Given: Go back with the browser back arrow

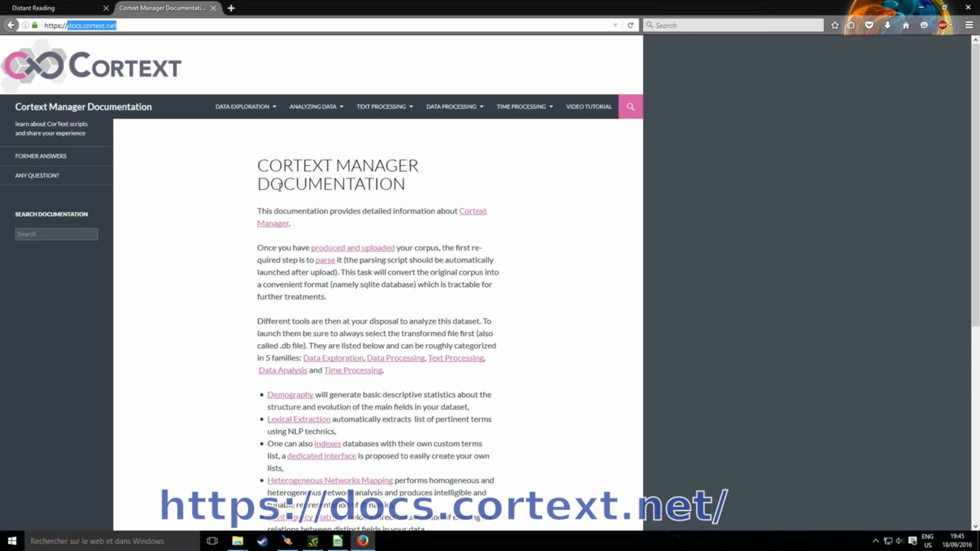Looking at the screenshot, I should point(11,25).
